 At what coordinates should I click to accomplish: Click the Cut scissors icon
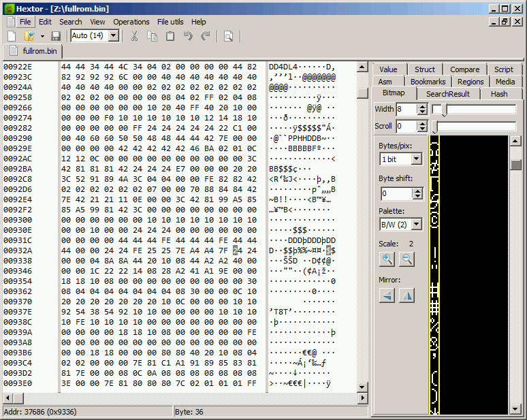134,36
